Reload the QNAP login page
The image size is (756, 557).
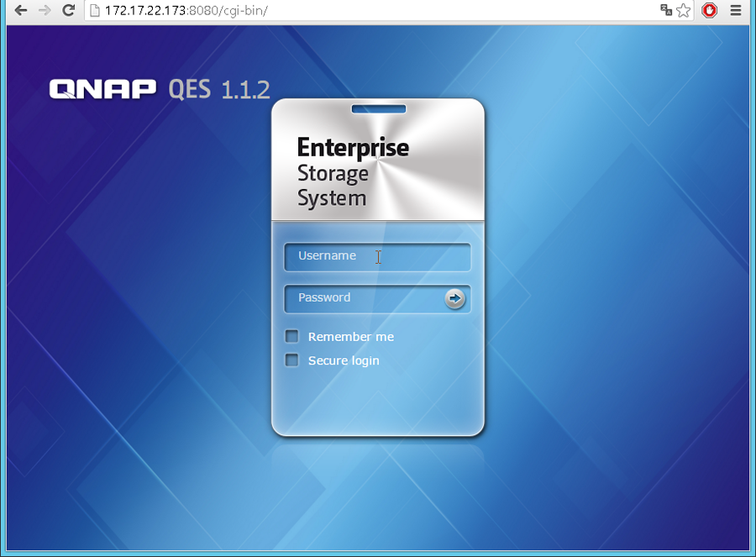tap(69, 11)
